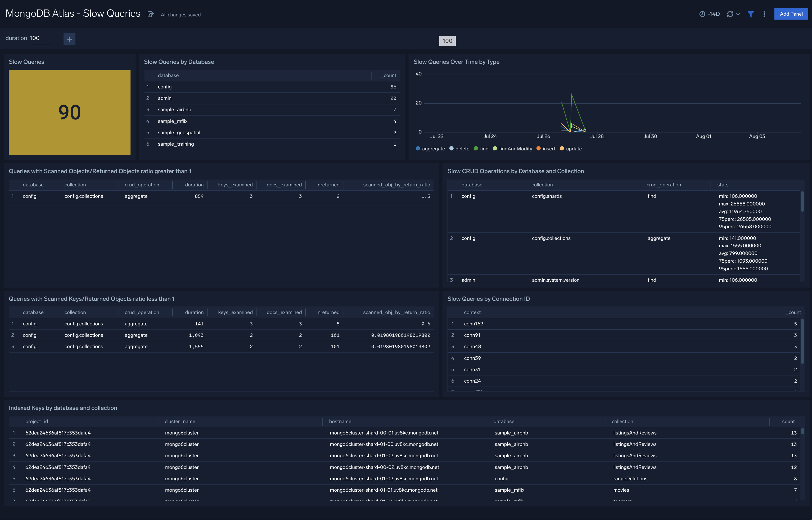Click the plus icon to add a variable

click(69, 39)
